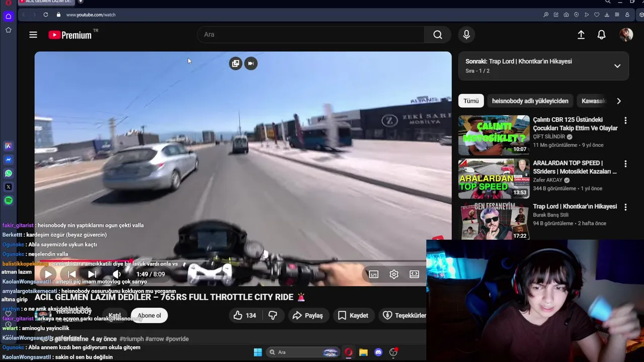Skip to previous video in player

[x=72, y=274]
